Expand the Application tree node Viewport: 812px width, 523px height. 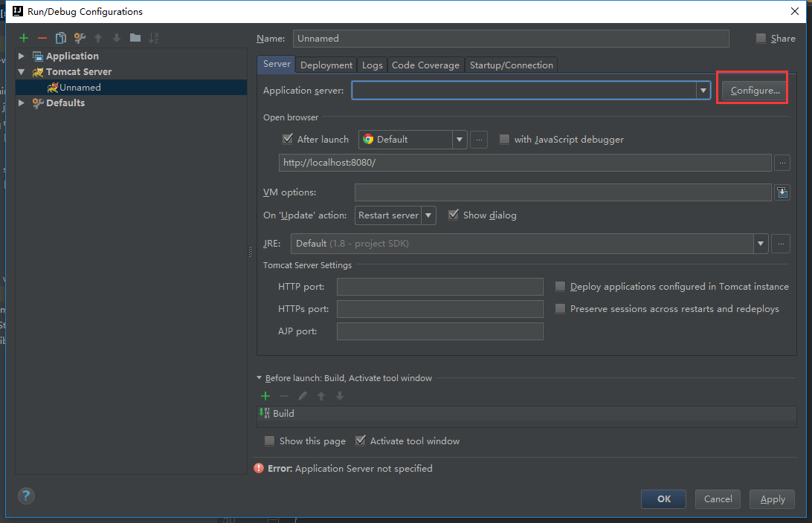[x=22, y=56]
